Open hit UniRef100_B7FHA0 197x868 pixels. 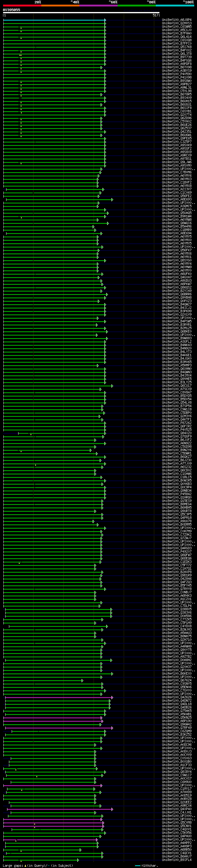point(176,33)
